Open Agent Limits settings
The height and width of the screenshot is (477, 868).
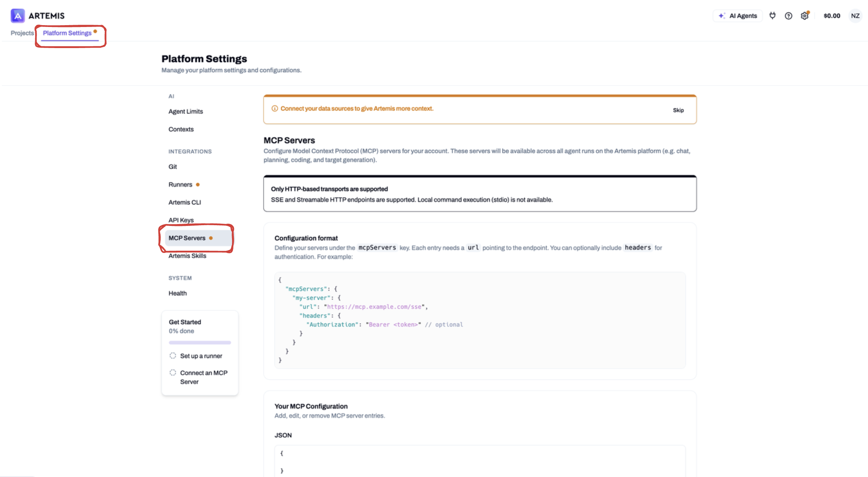coord(186,111)
